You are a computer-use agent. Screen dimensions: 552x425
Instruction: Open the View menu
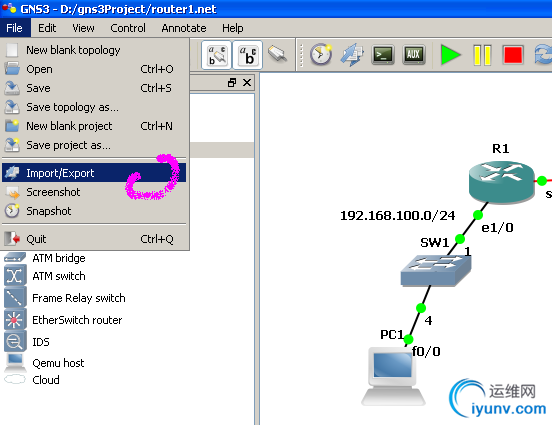83,28
